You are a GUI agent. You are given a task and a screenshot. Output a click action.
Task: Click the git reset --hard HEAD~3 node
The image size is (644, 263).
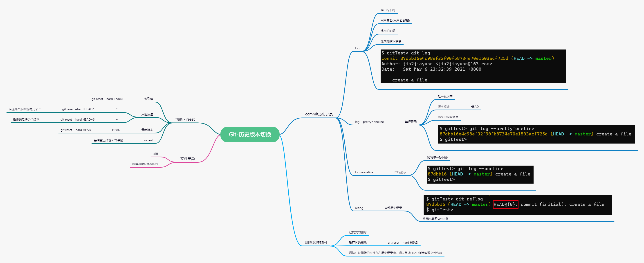78,119
